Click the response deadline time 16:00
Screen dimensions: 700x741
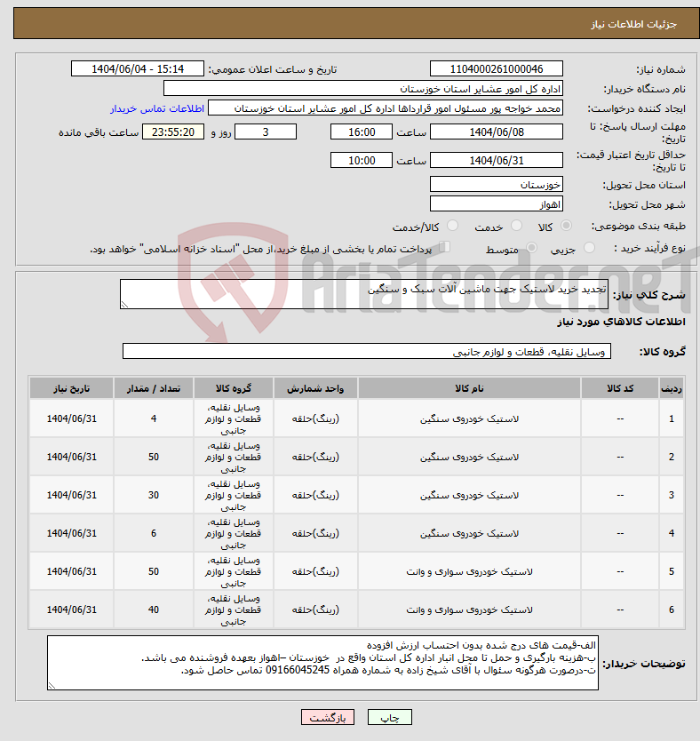click(362, 131)
